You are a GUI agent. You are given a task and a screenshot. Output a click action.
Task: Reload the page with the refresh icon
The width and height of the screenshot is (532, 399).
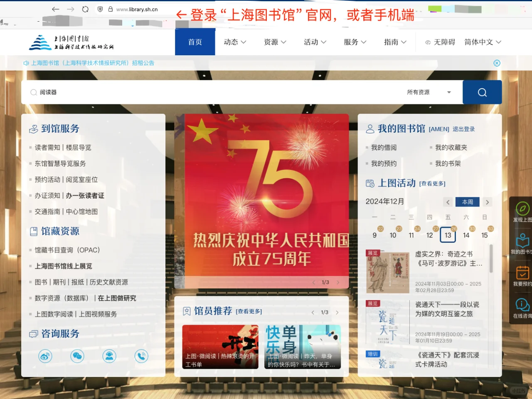pos(85,9)
